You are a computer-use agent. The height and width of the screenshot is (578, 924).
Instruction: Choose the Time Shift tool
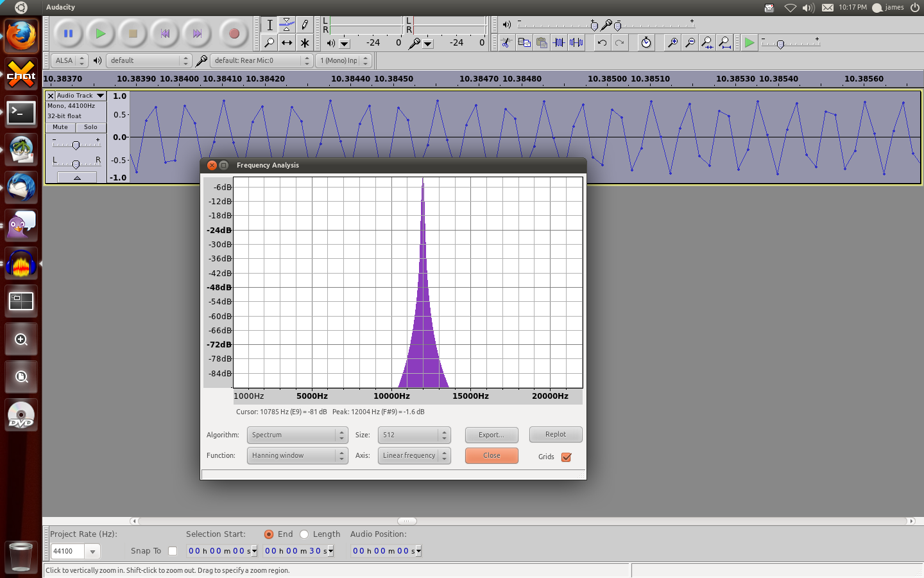[287, 43]
